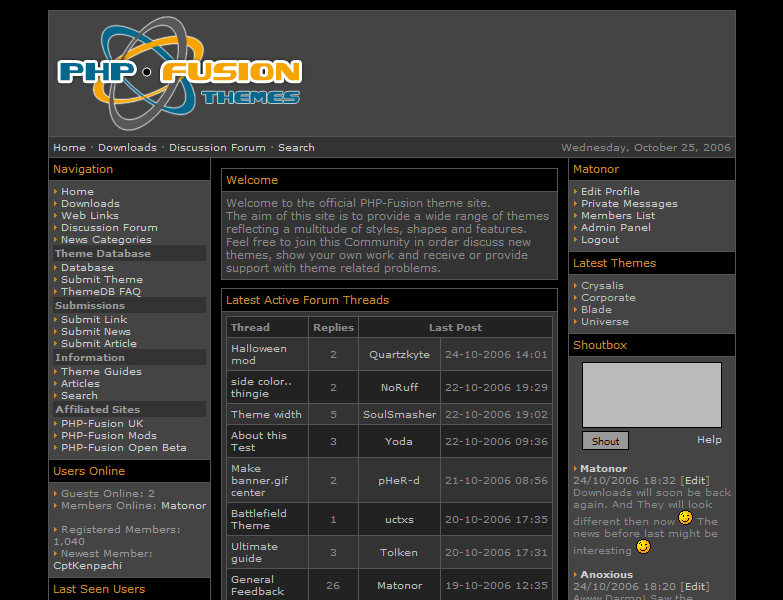
Task: Open the Shoutbox Help link
Action: click(x=709, y=440)
